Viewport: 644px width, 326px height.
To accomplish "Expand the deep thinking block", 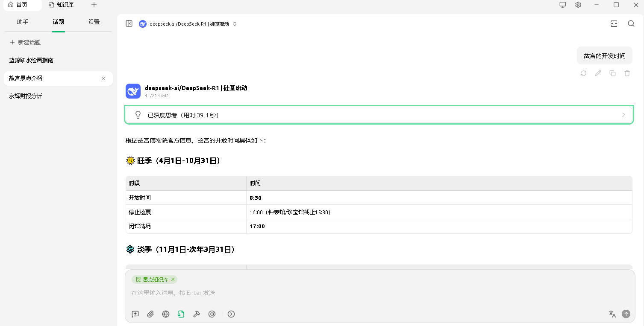I will click(x=379, y=115).
